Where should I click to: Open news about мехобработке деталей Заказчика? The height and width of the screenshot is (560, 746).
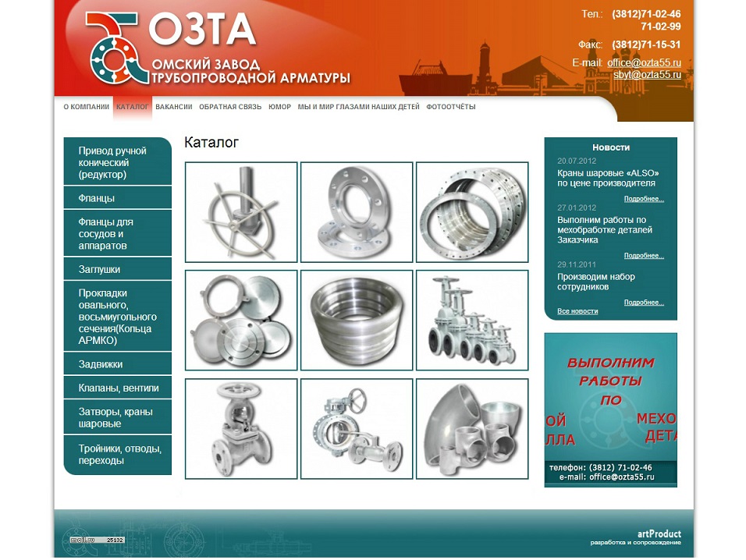[605, 230]
